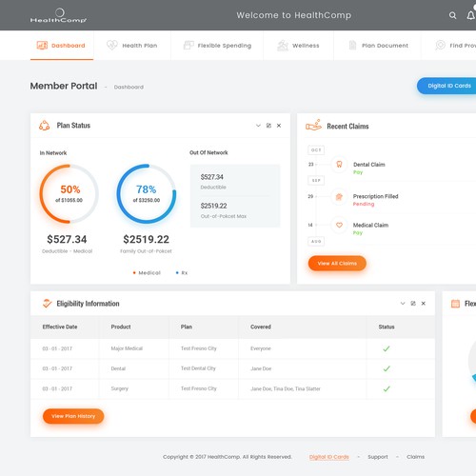Viewport: 476px width, 476px height.
Task: Open the Eligibility Information edit icon
Action: click(413, 304)
